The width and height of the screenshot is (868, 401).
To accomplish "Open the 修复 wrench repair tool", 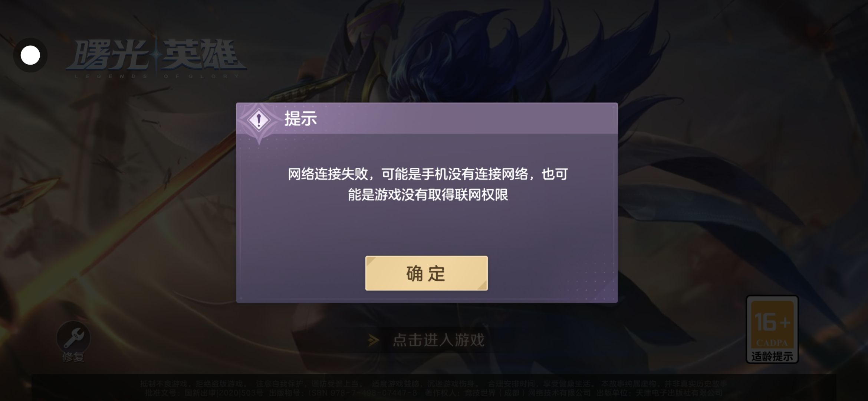I will click(x=73, y=338).
